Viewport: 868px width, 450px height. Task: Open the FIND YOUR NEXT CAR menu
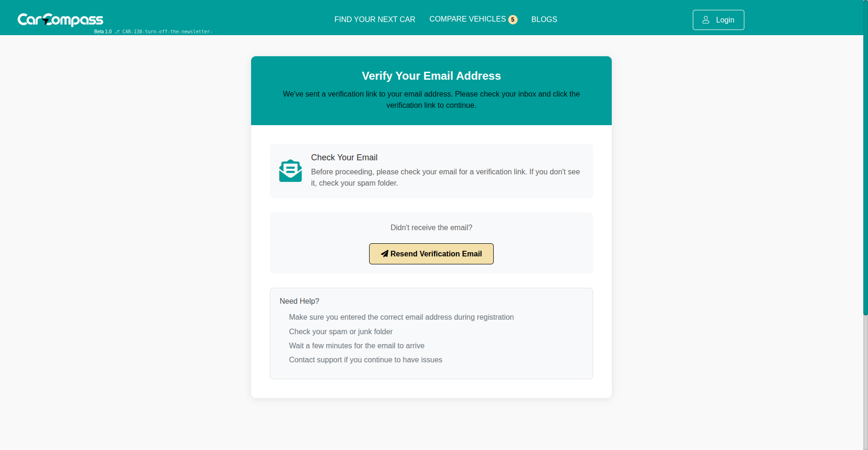tap(374, 19)
